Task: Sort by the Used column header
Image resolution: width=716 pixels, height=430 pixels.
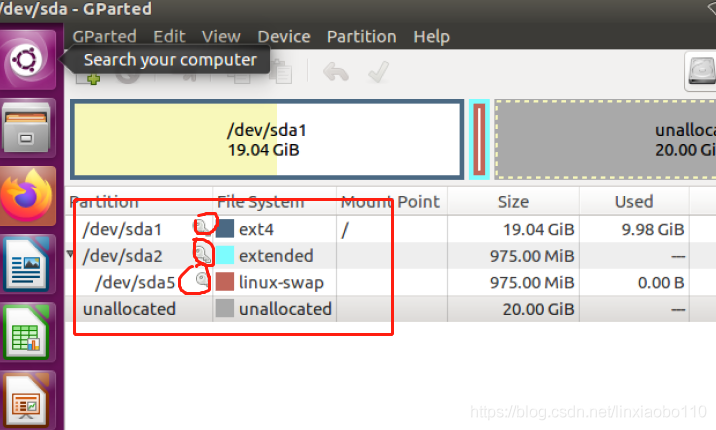Action: [633, 201]
